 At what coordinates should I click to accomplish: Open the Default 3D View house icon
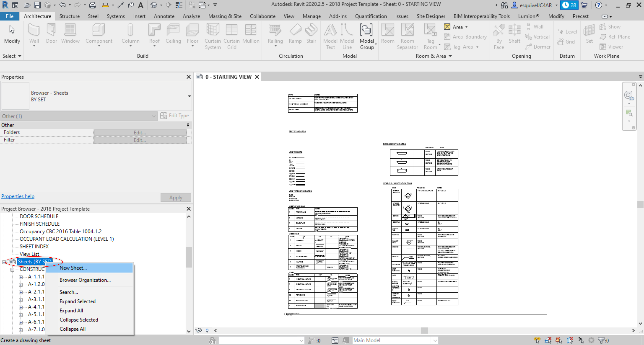click(x=153, y=5)
